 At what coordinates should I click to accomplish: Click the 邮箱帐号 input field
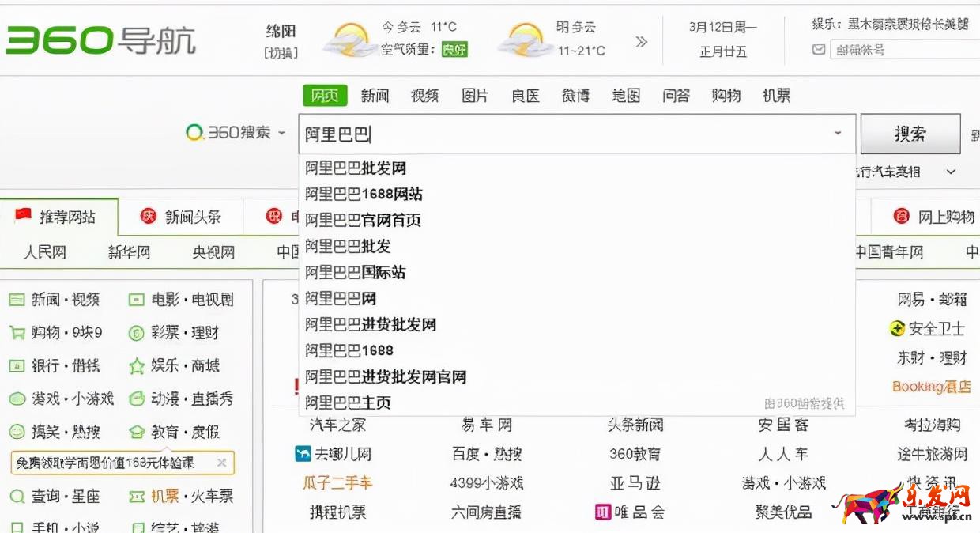905,50
